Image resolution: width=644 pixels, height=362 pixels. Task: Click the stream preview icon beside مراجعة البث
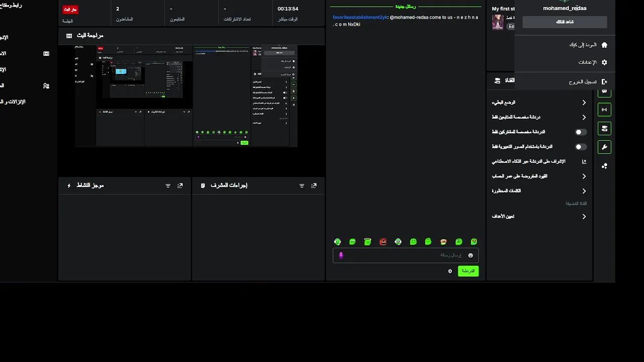tap(69, 36)
